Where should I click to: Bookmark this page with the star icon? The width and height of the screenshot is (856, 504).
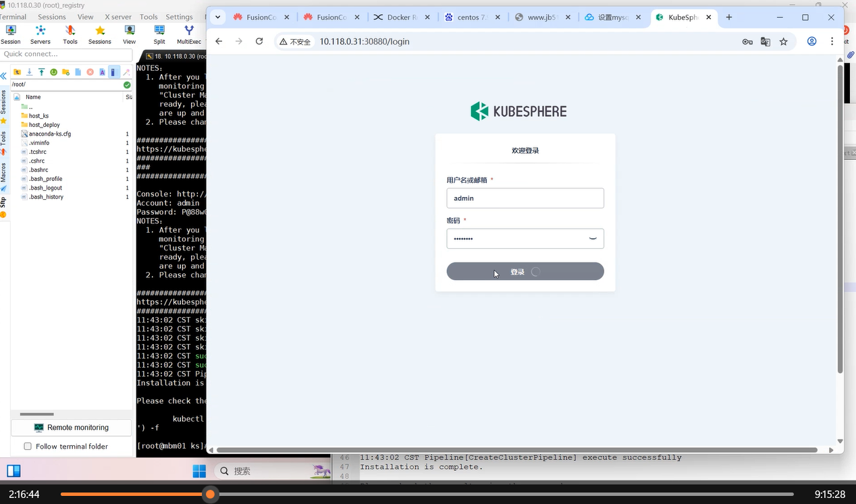783,42
